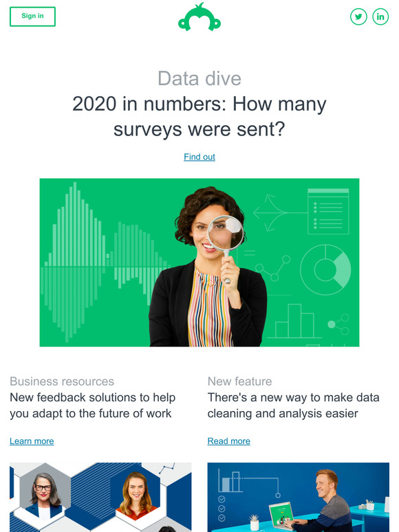Open the woman with magnifying glass banner

(x=199, y=263)
